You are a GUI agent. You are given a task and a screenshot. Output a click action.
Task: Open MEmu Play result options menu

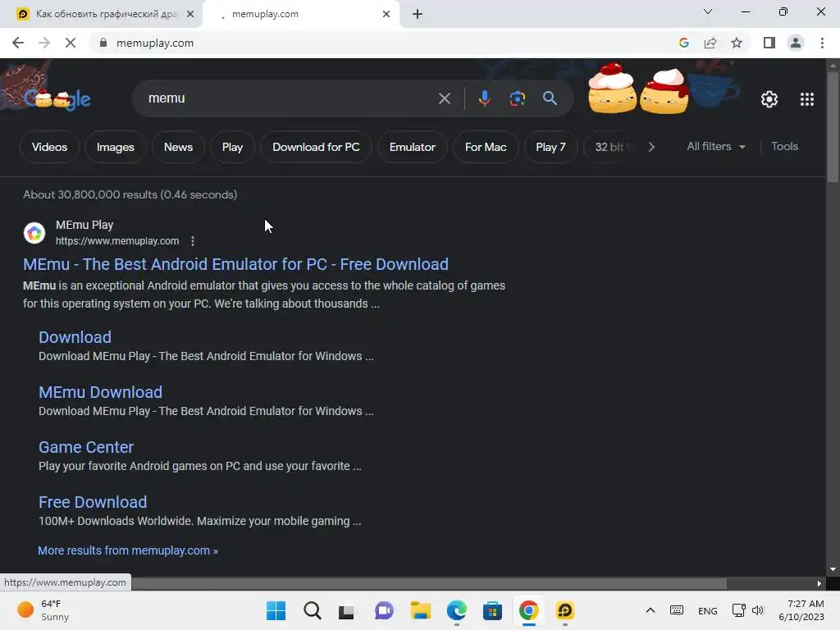point(193,241)
